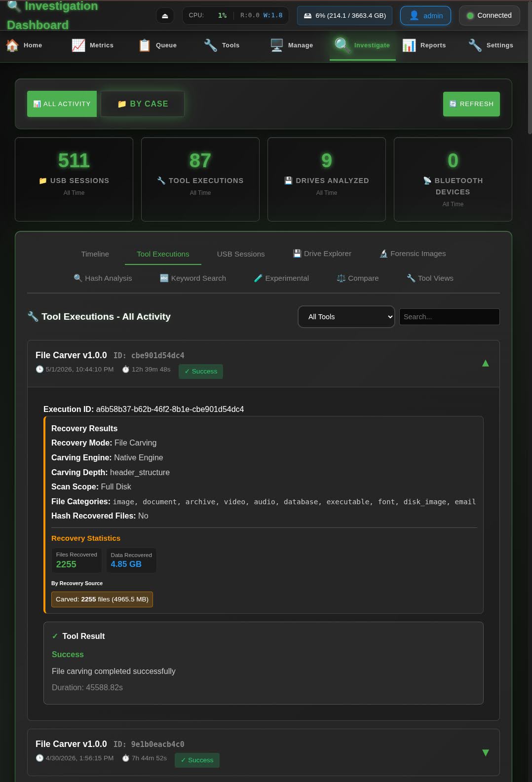Switch to All Activity view
532x782 pixels.
click(62, 104)
